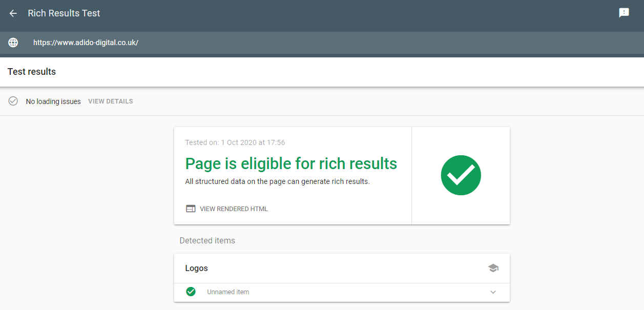This screenshot has width=644, height=310.
Task: Click the structured data description sentence
Action: click(x=277, y=181)
